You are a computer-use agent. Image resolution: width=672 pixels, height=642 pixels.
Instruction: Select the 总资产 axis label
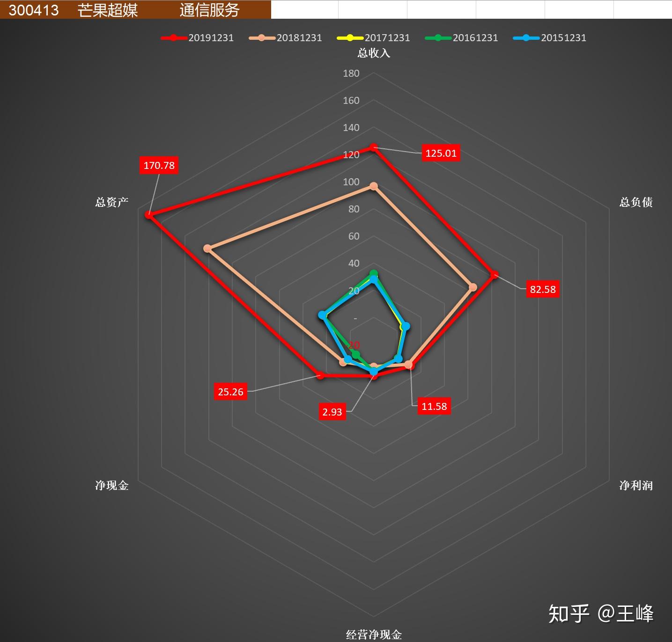(111, 202)
